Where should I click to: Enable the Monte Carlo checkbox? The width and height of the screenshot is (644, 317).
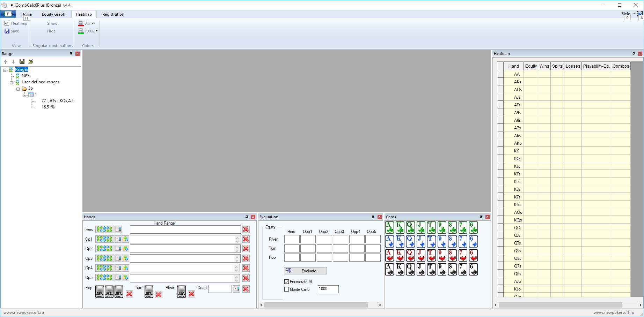point(287,289)
